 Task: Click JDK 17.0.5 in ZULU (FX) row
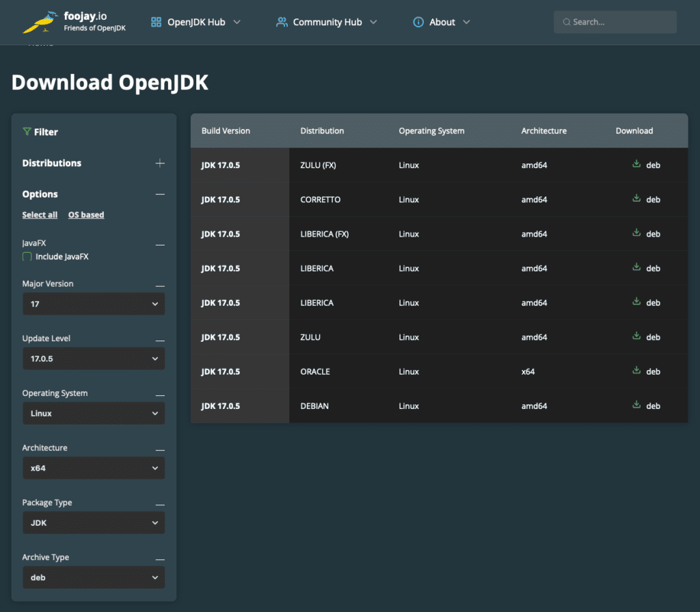tap(221, 165)
